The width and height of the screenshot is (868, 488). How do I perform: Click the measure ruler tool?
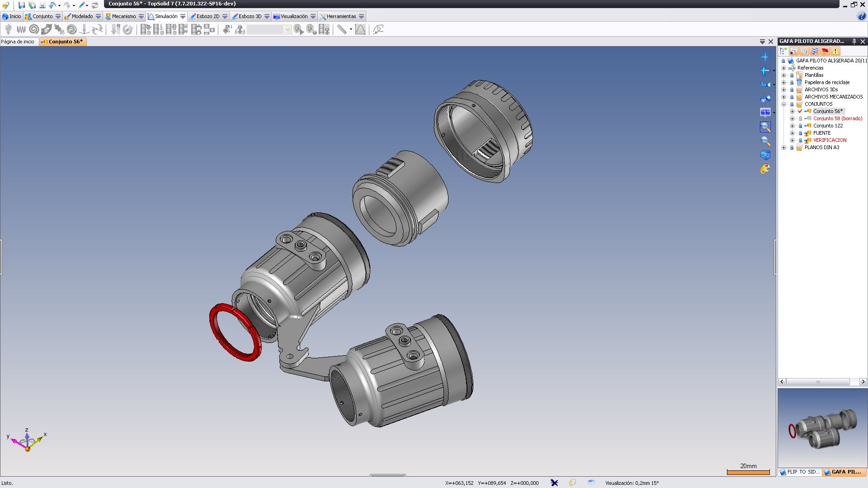342,29
